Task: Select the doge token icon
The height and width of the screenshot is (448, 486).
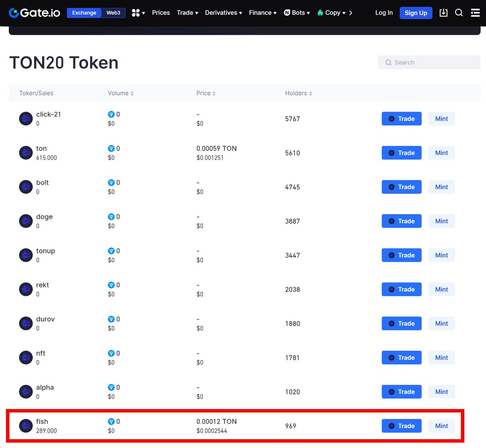Action: (x=26, y=221)
